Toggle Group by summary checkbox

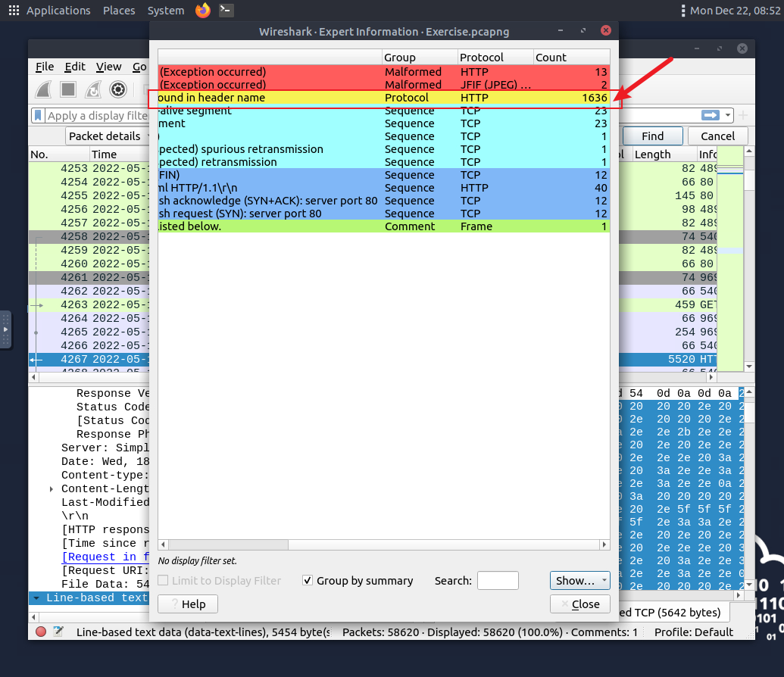point(308,581)
